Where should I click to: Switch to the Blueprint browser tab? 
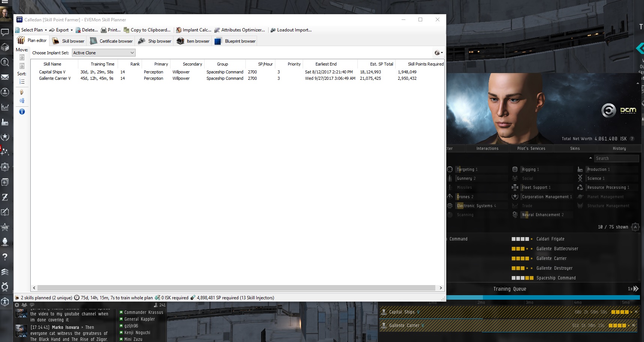click(235, 41)
